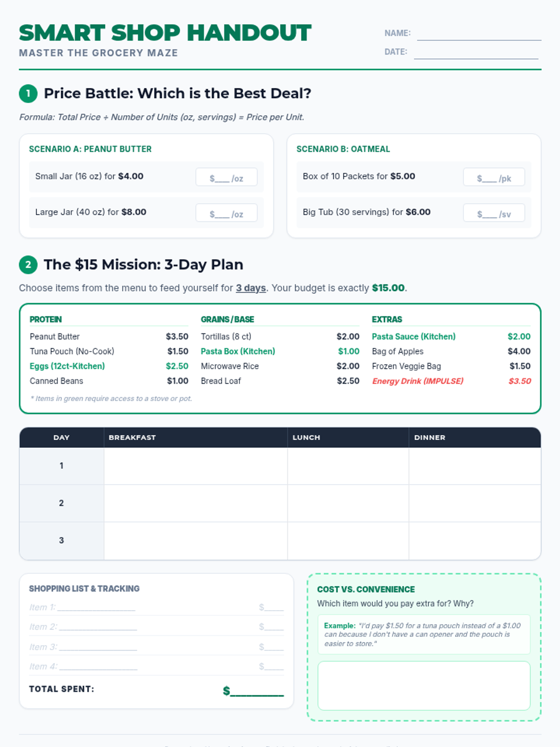Screen dimensions: 560x747
Task: Select the Day 2 Lunch cell
Action: (x=348, y=503)
